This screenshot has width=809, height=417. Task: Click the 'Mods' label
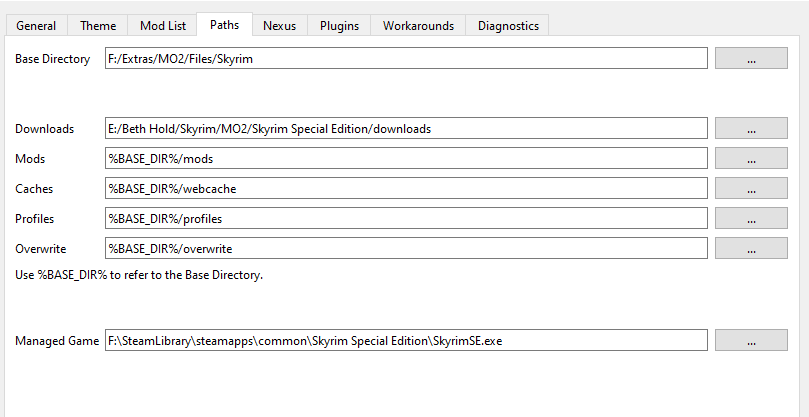tap(30, 159)
